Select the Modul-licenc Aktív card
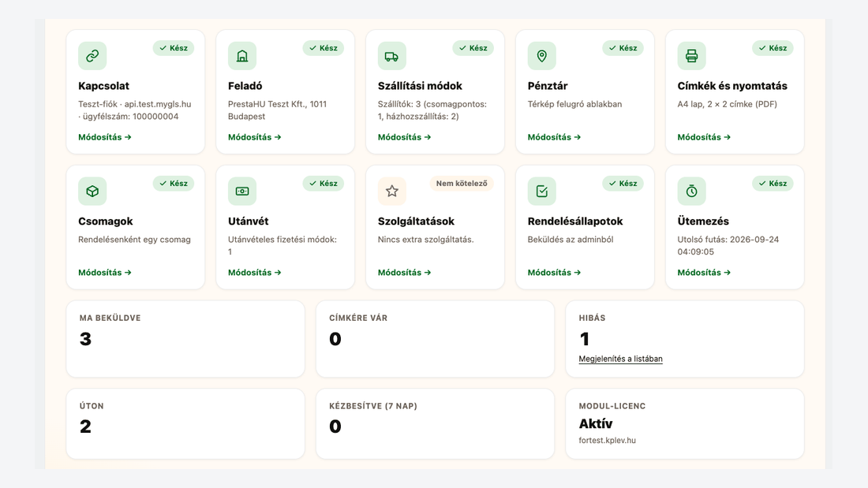 685,424
